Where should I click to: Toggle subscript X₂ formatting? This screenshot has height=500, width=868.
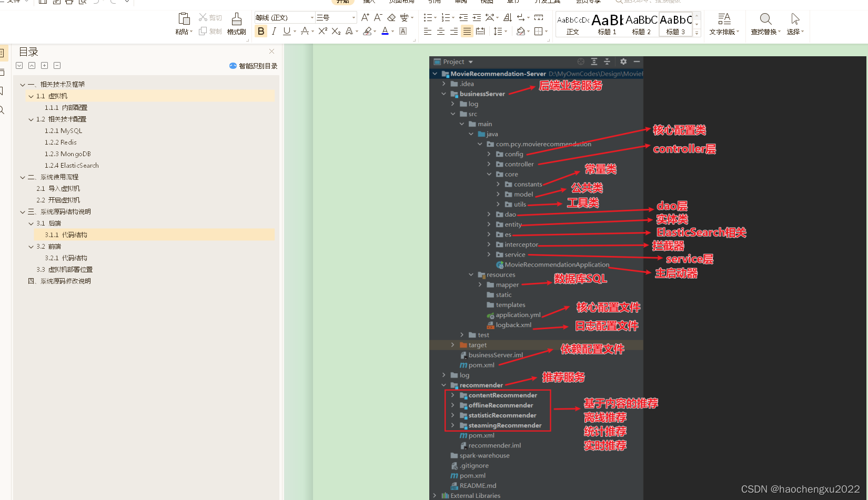[x=336, y=32]
